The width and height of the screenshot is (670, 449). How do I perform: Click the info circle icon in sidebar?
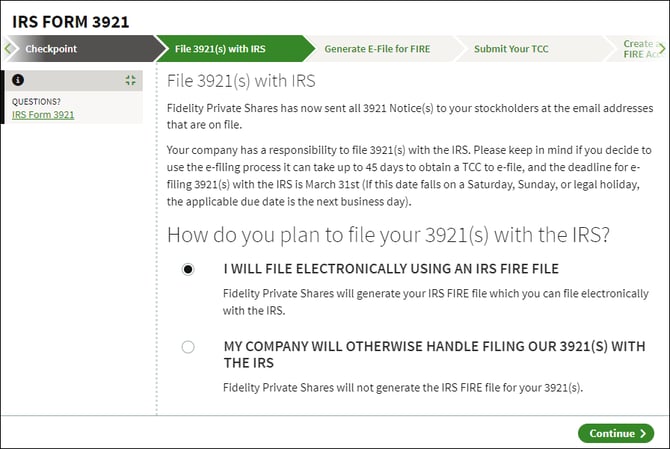[18, 80]
